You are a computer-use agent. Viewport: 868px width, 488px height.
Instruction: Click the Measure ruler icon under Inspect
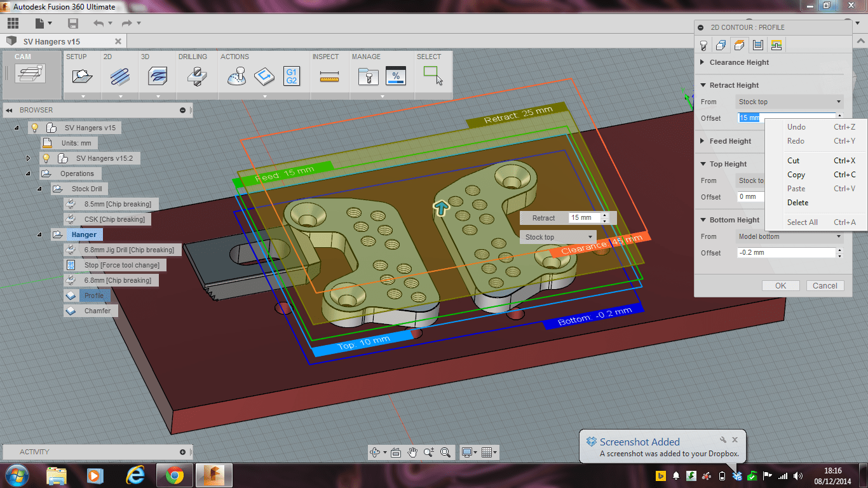329,77
